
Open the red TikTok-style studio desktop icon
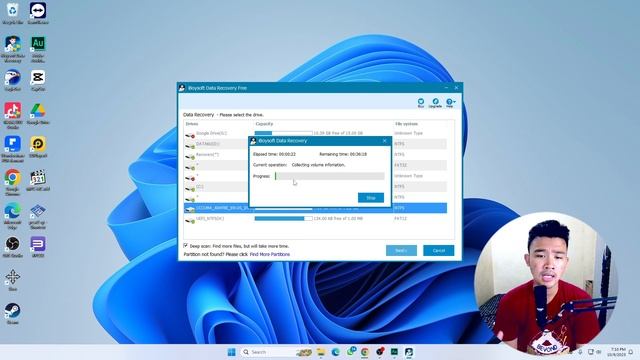tap(13, 116)
